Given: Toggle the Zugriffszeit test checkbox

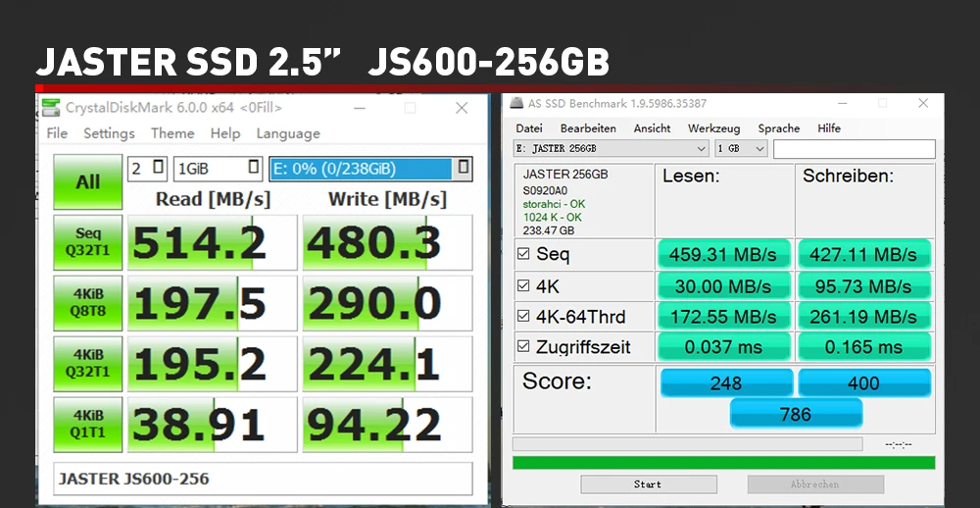Looking at the screenshot, I should click(523, 346).
